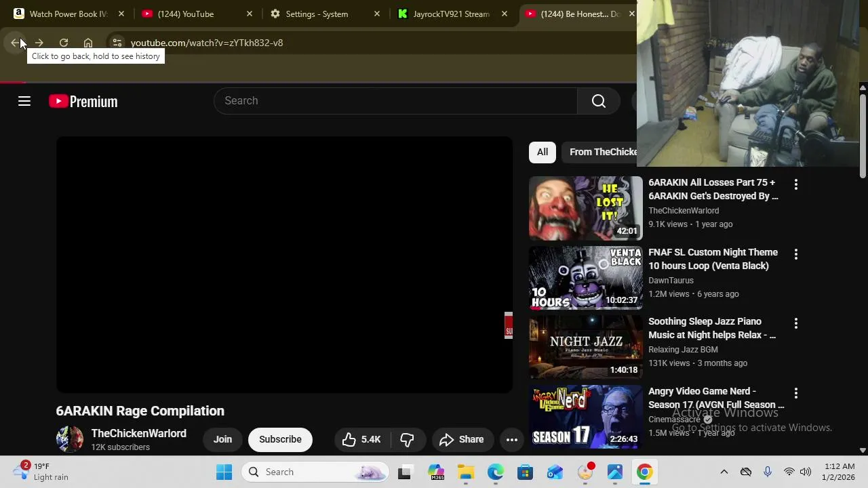Switch to JayrockTV921 Stream tab
Image resolution: width=868 pixels, height=488 pixels.
pyautogui.click(x=451, y=14)
